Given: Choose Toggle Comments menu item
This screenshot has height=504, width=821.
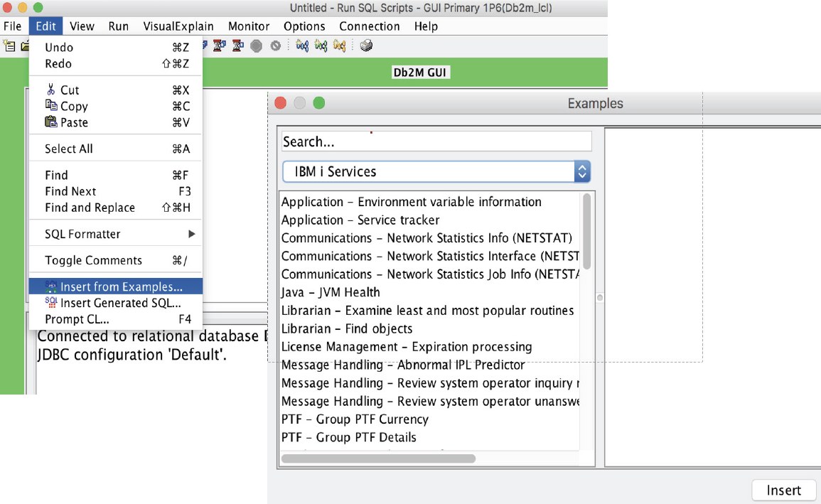Looking at the screenshot, I should pyautogui.click(x=116, y=260).
